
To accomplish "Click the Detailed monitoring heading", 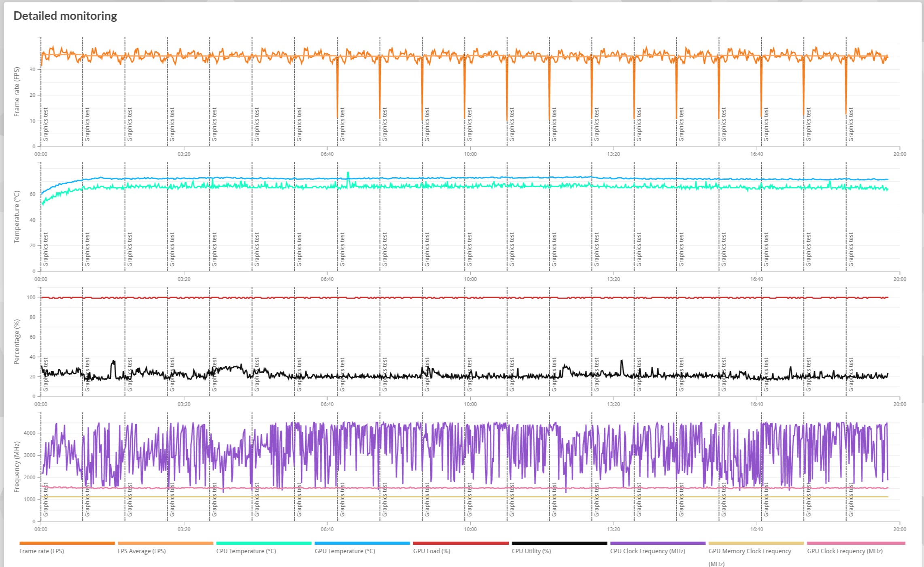I will (x=65, y=16).
